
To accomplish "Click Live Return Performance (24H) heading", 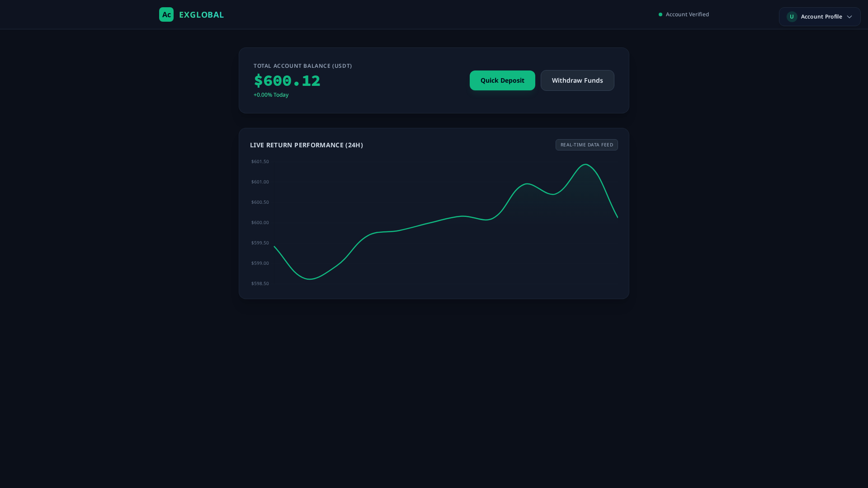I will pyautogui.click(x=307, y=145).
